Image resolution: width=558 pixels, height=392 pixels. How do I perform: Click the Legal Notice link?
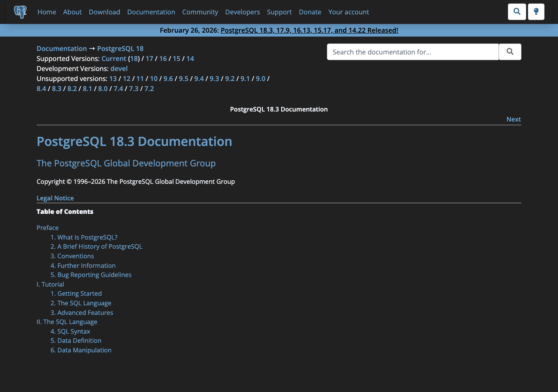tap(55, 198)
